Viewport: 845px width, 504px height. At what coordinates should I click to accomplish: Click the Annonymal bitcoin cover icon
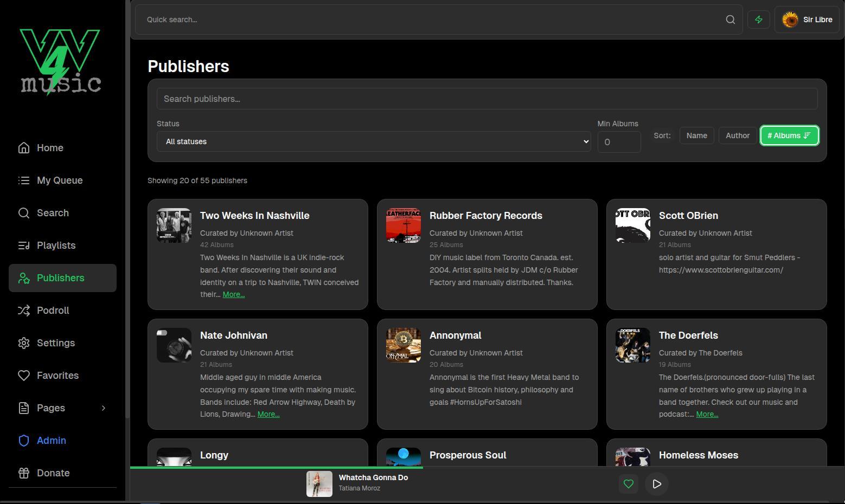[403, 345]
